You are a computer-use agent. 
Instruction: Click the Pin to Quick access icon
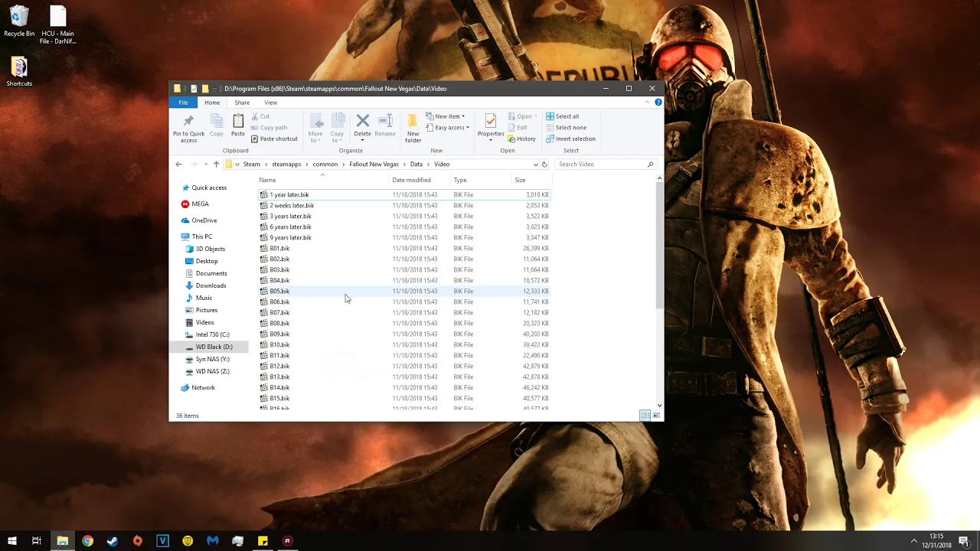point(188,121)
